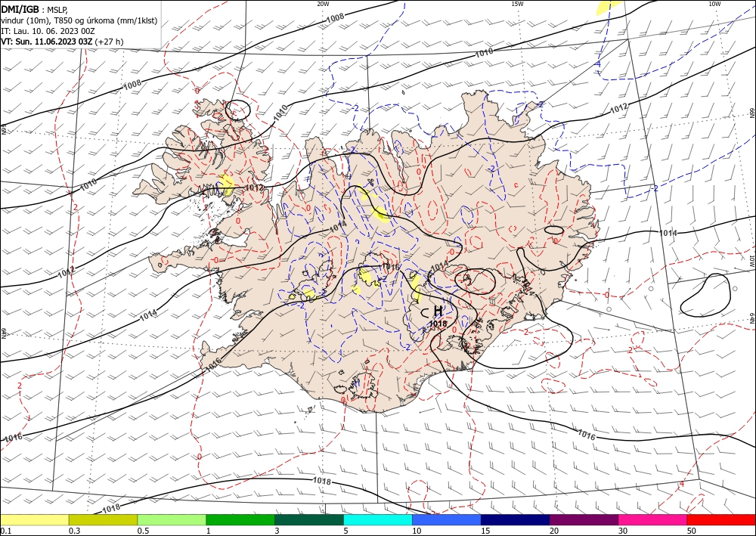Click the '30' legend scale value
This screenshot has height=536, width=756.
pyautogui.click(x=623, y=531)
